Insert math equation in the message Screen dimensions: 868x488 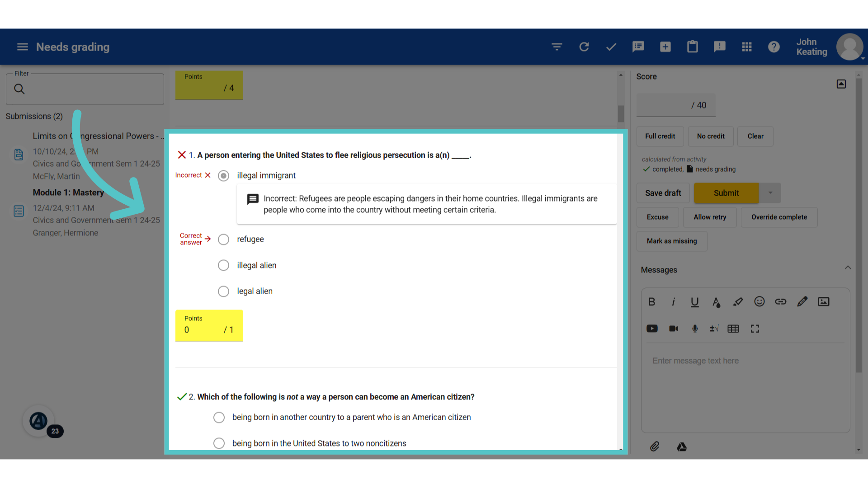(714, 328)
